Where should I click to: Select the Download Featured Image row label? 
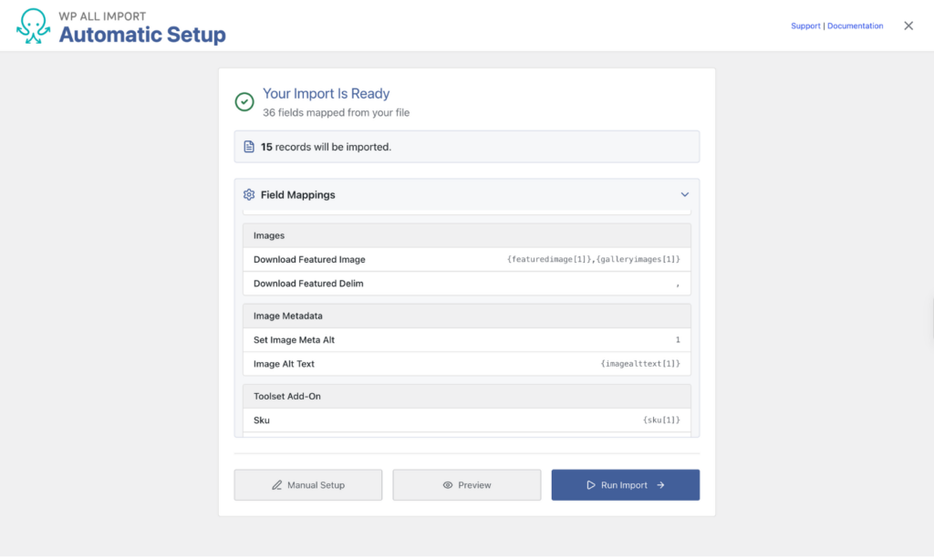point(309,259)
